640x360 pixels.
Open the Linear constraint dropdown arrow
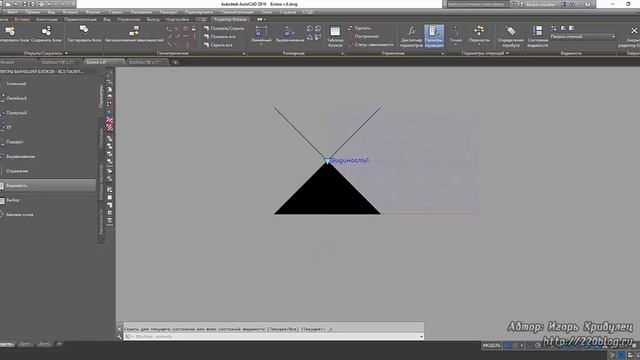click(x=261, y=44)
